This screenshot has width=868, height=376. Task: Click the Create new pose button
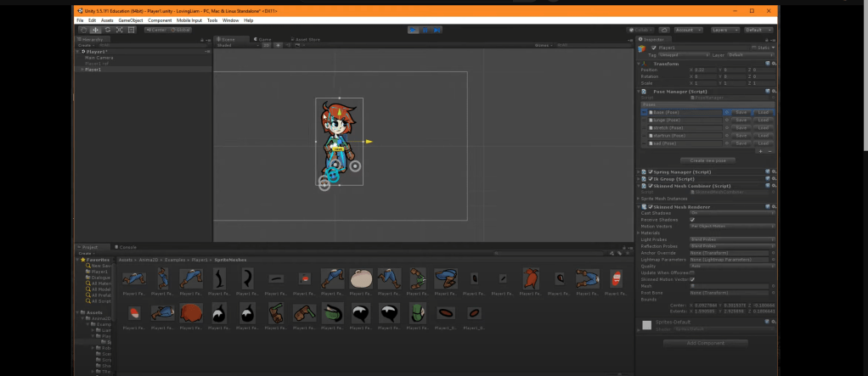click(706, 160)
